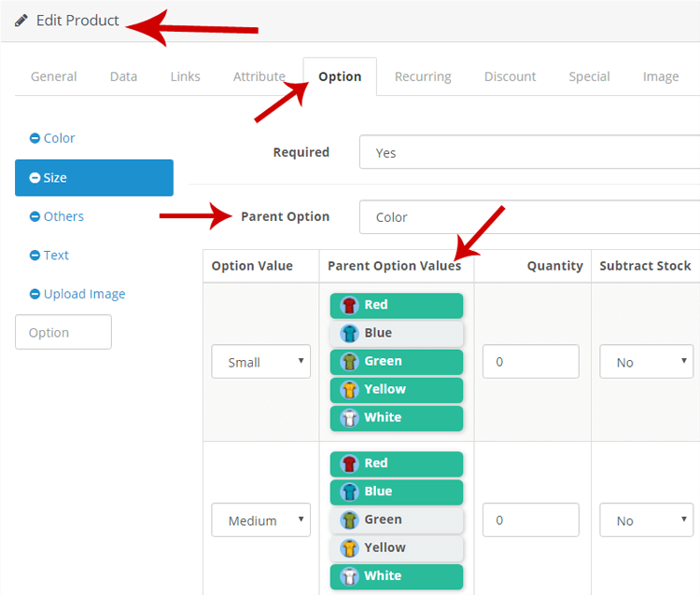Toggle Yellow parent value for Medium size
This screenshot has width=700, height=595.
[397, 548]
